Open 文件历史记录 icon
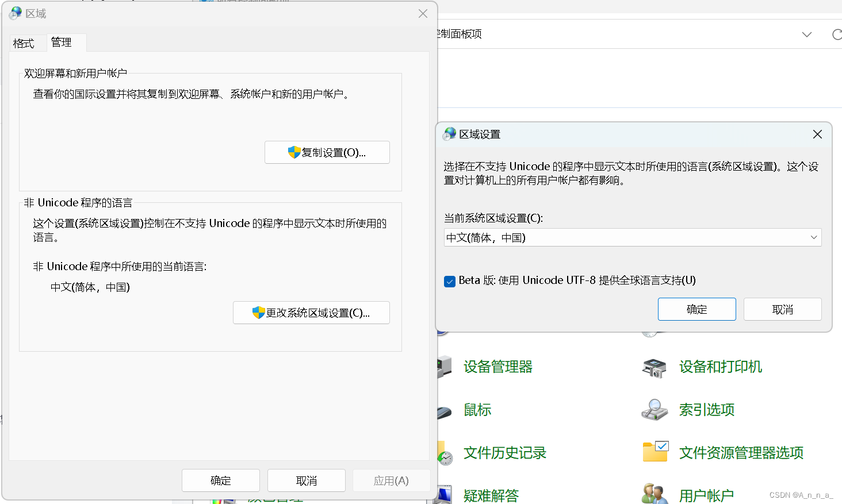The width and height of the screenshot is (842, 504). (x=504, y=453)
